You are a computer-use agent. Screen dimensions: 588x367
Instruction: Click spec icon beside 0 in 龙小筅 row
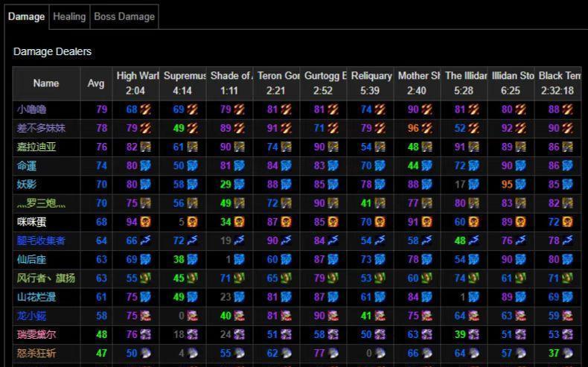tap(192, 316)
